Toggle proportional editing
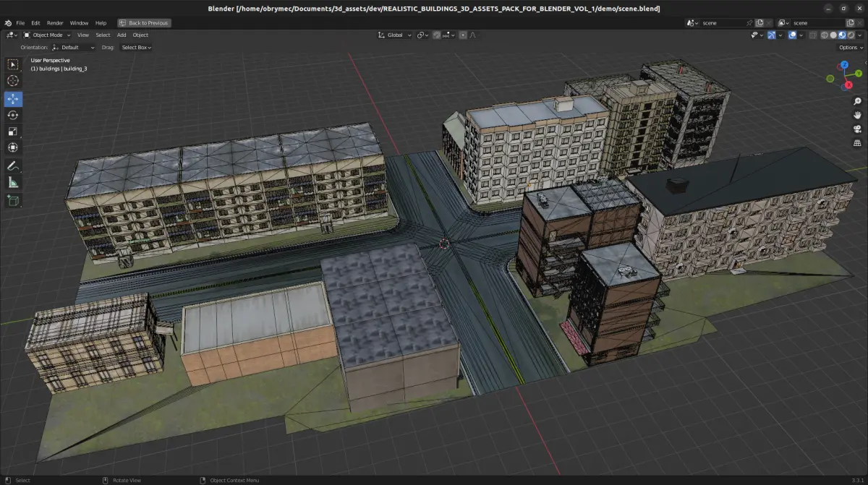The height and width of the screenshot is (485, 868). pos(463,35)
